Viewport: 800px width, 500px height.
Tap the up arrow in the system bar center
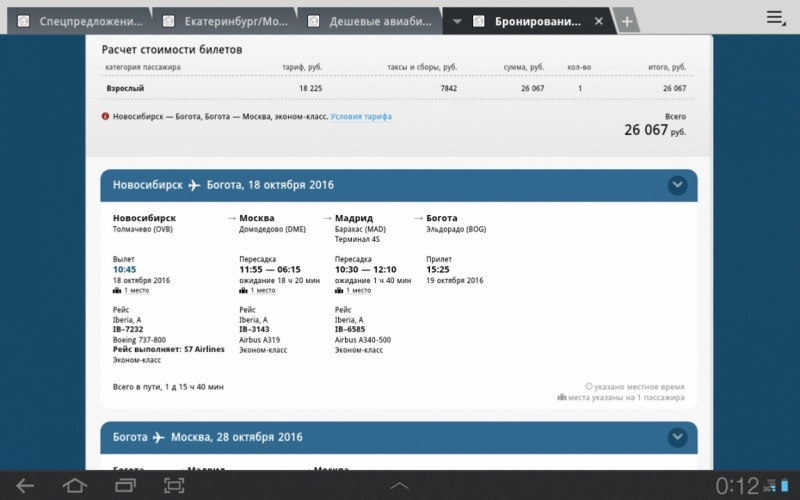399,485
